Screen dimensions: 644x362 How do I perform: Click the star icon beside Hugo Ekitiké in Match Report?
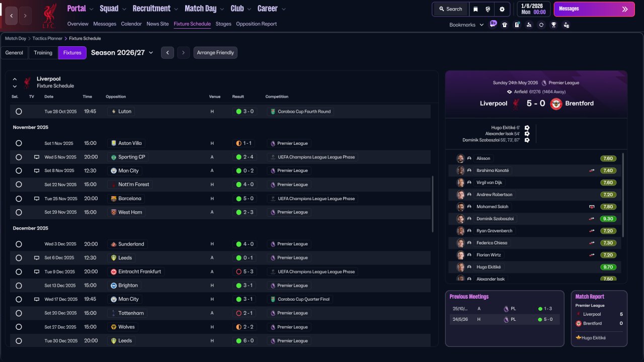point(579,338)
